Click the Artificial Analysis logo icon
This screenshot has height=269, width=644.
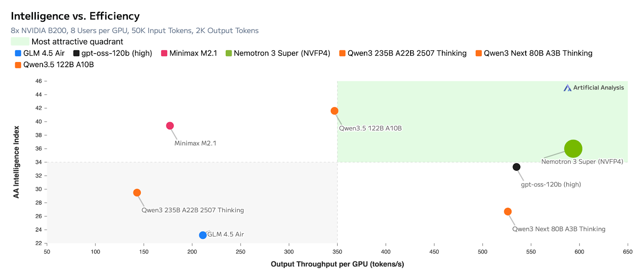pos(567,88)
